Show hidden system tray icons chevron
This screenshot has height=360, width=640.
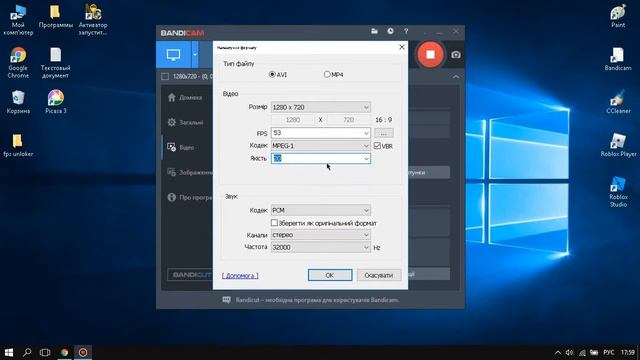point(558,352)
